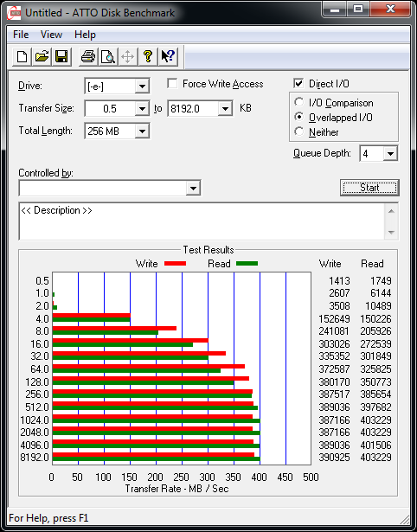Select the Overlapped I/O radio button
Screen dimensions: 417x532
pos(299,117)
